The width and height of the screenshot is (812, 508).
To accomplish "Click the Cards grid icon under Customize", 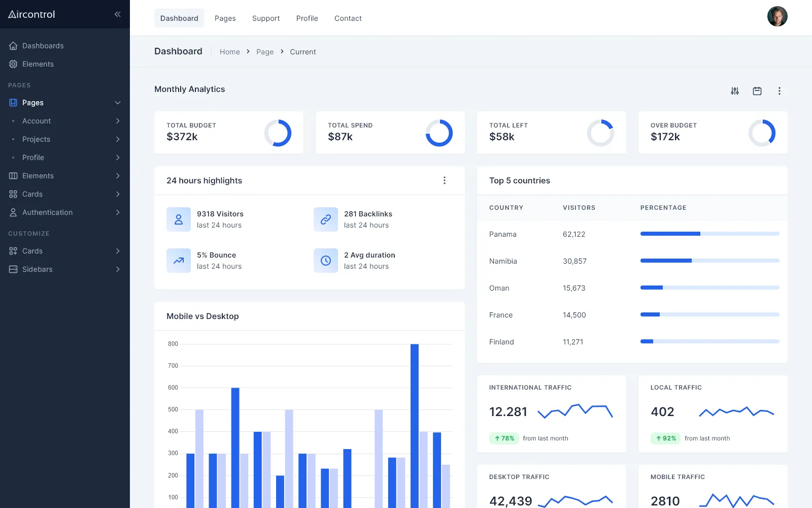I will click(x=13, y=251).
